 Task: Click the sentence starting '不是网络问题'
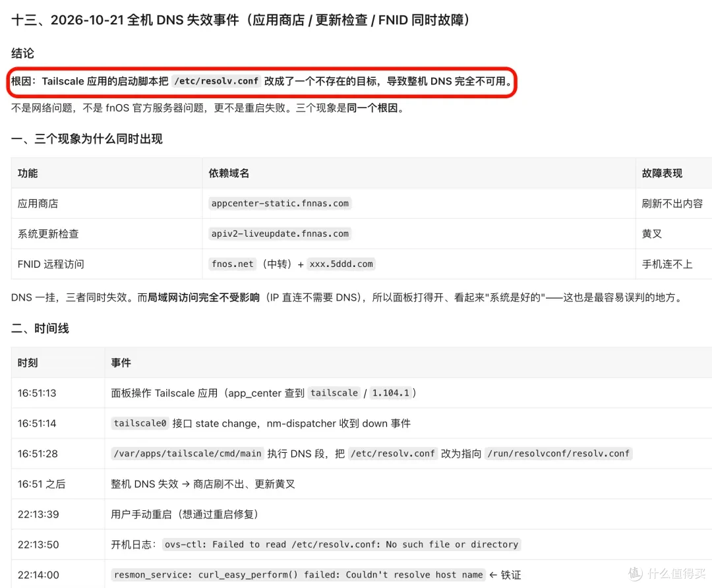point(208,108)
